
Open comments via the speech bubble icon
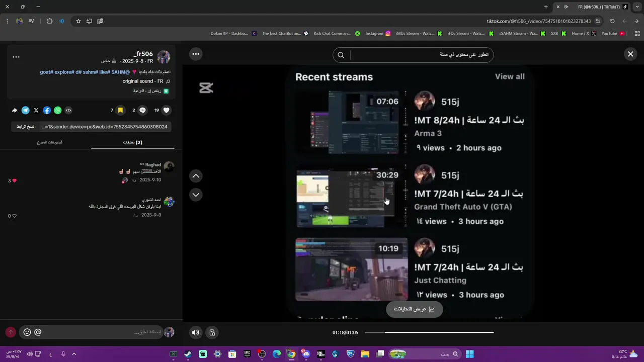click(x=142, y=110)
